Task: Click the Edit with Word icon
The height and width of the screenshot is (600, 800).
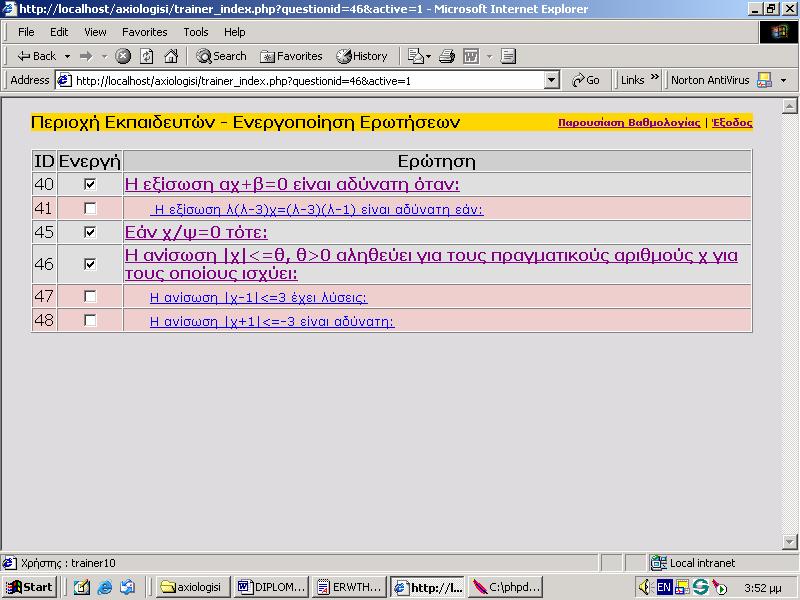Action: [471, 56]
